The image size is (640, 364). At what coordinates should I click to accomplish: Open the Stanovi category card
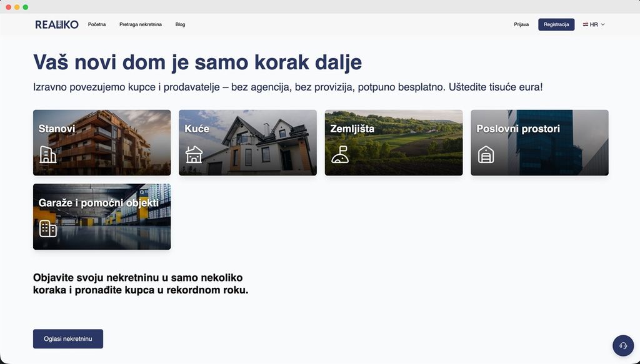click(x=102, y=142)
